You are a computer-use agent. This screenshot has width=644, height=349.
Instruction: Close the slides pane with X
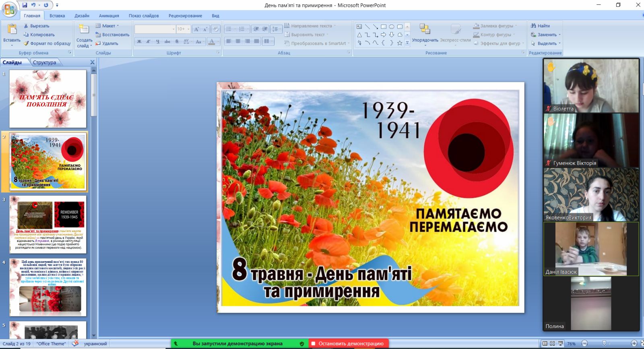click(93, 62)
